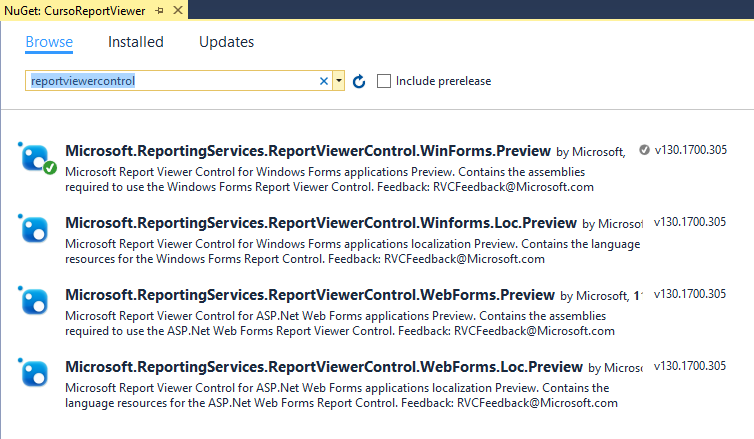Click into the reportviewercontrol search field

170,81
